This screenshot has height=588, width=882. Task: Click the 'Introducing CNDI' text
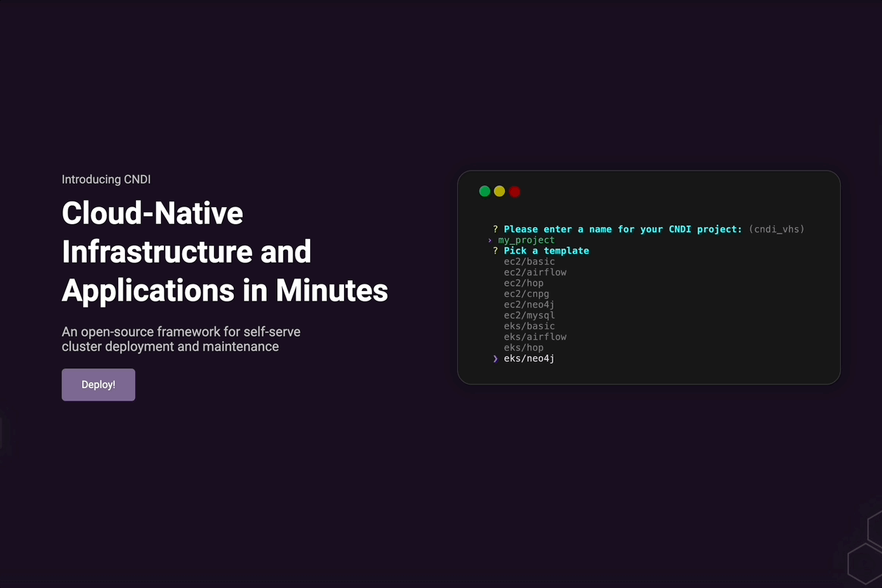point(107,179)
